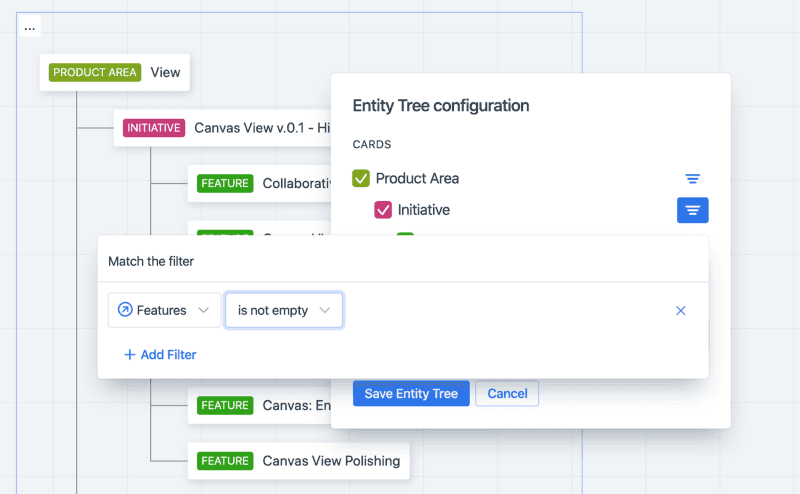
Task: Toggle the highlighted Initiative filter button
Action: pos(692,210)
